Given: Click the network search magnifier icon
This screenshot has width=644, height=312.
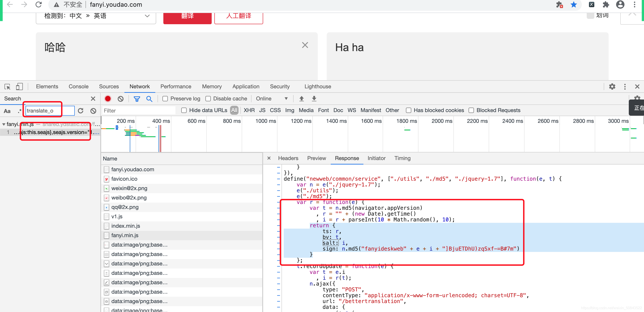Looking at the screenshot, I should [x=149, y=99].
